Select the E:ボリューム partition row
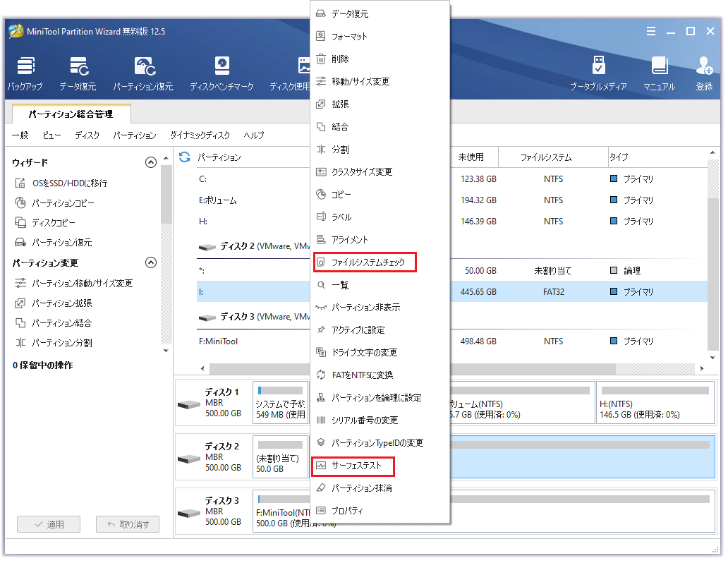The image size is (728, 563). (x=451, y=200)
